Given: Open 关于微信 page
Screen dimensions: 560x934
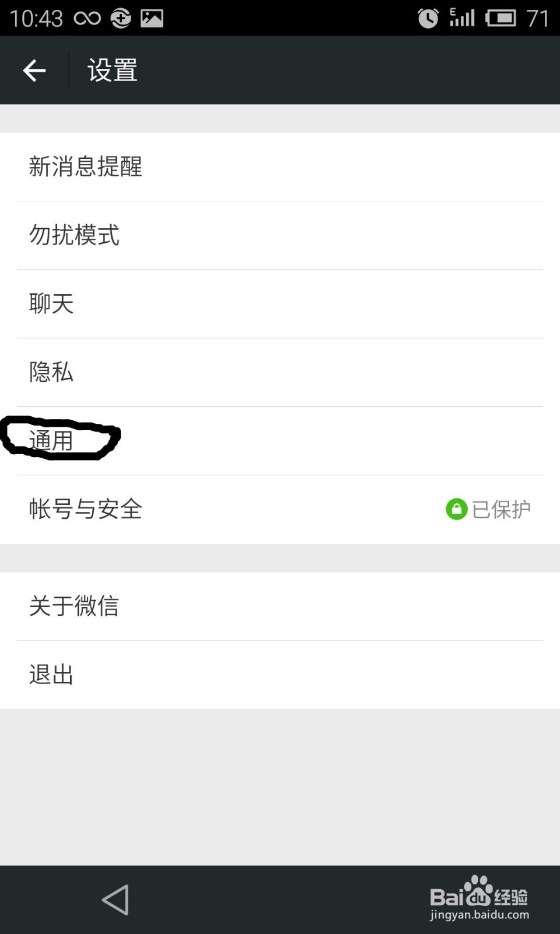Looking at the screenshot, I should 280,607.
